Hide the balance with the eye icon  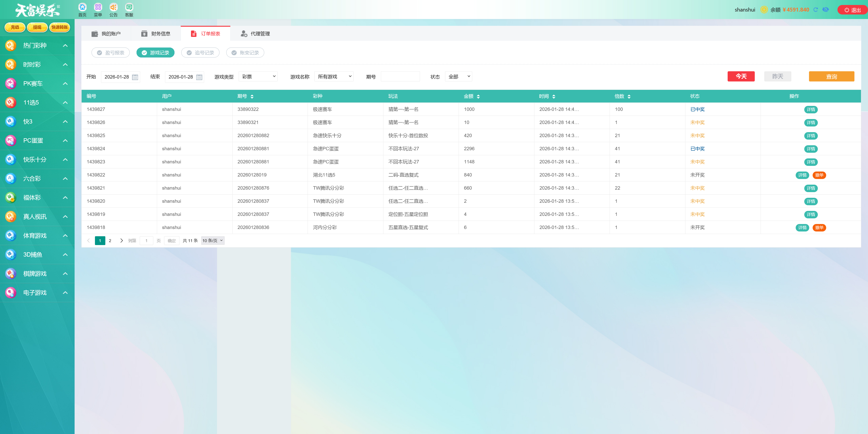click(826, 10)
